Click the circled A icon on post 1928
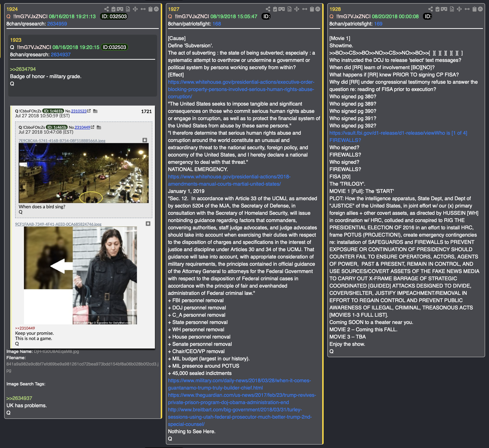This screenshot has height=448, width=489. coord(480,9)
